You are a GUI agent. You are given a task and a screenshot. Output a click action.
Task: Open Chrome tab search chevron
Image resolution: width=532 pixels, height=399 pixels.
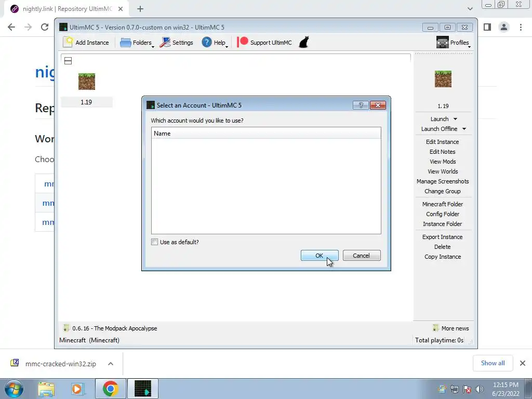470,9
